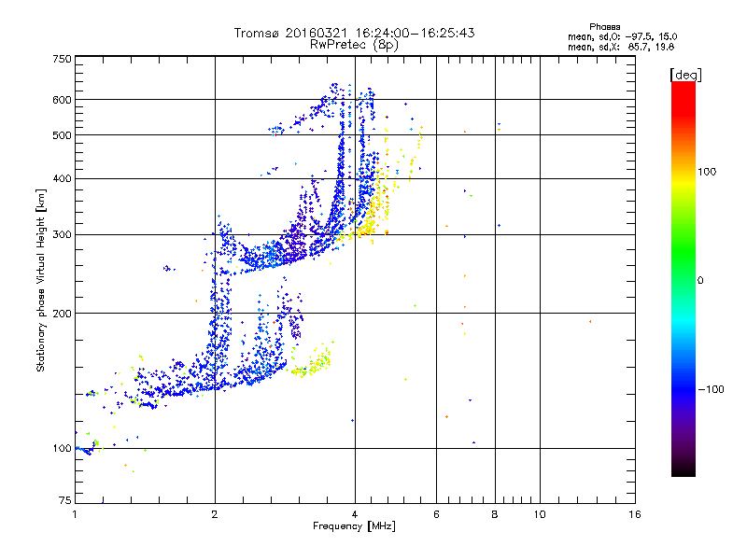Click the 'Frequency [MHz]' axis label
Screen dimensions: 747x560
[x=354, y=526]
